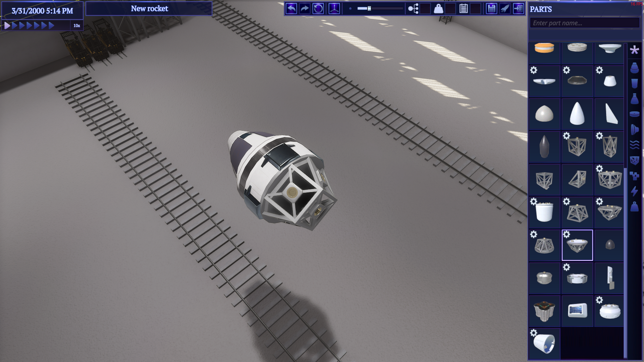Open the part tree hierarchy icon

(413, 9)
